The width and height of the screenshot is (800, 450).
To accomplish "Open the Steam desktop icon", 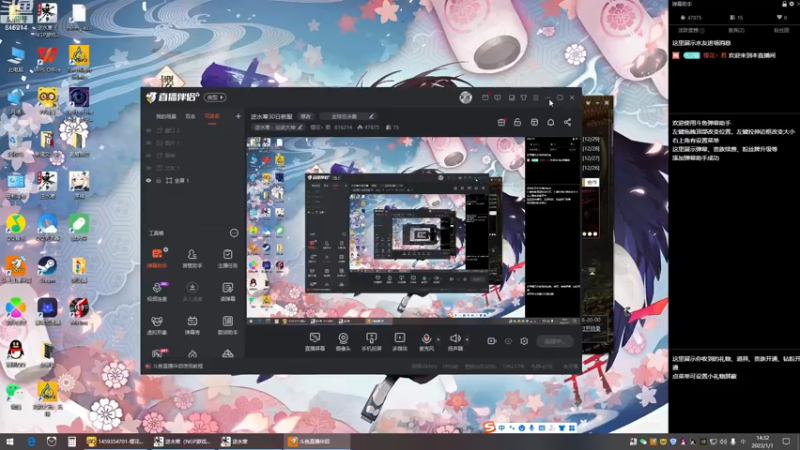I will [47, 270].
